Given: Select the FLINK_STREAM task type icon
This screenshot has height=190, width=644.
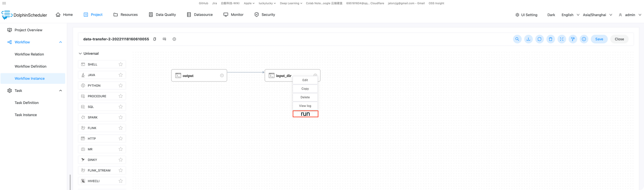Looking at the screenshot, I should [x=83, y=170].
